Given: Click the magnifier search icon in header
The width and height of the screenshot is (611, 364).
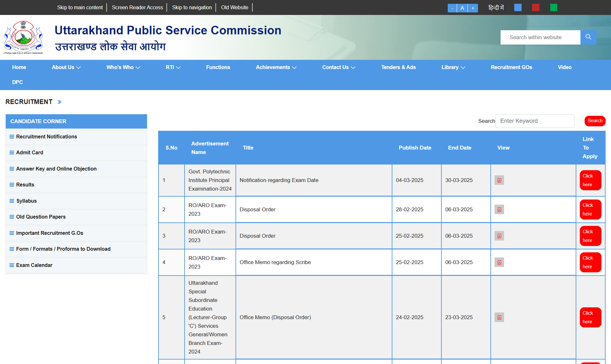Looking at the screenshot, I should coord(588,37).
